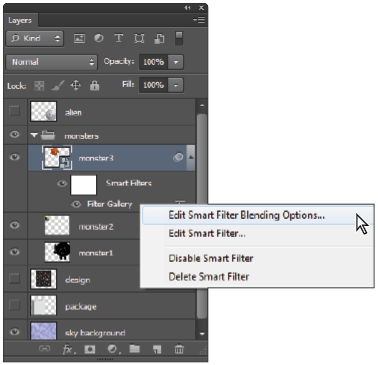Viewport: 378px width, 365px height.
Task: Open the Kind filter type dropdown
Action: tap(35, 39)
